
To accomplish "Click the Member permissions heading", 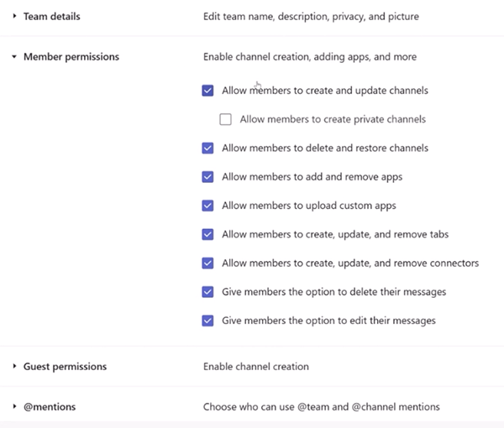I will pos(71,57).
